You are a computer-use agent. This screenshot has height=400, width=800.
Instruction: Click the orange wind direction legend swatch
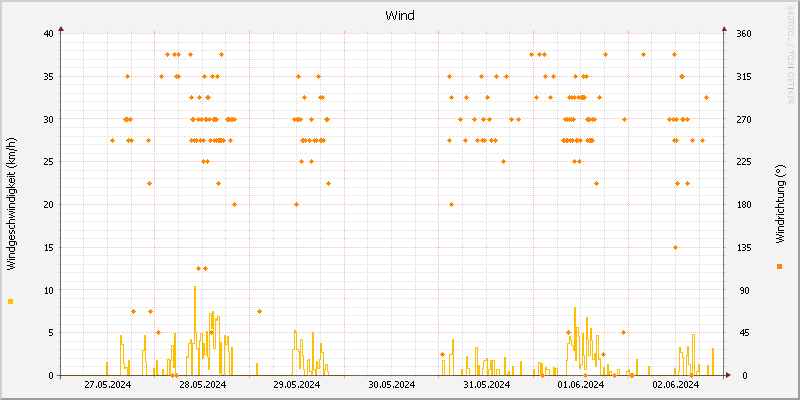tap(779, 266)
